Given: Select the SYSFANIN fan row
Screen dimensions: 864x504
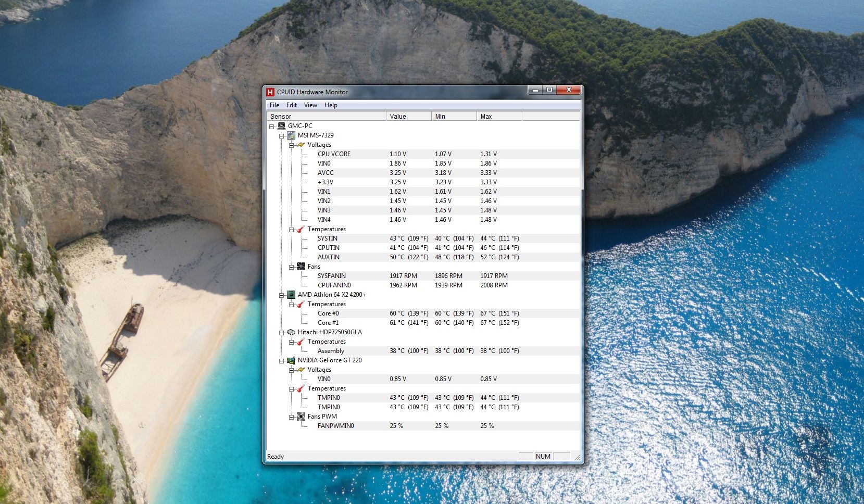Looking at the screenshot, I should (448, 276).
